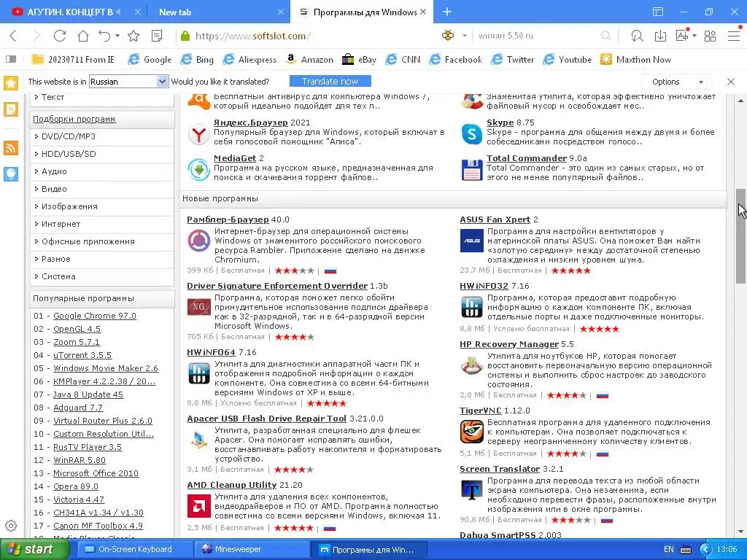Viewport: 747px width, 560px height.
Task: Open the translation Options dropdown
Action: click(x=676, y=82)
